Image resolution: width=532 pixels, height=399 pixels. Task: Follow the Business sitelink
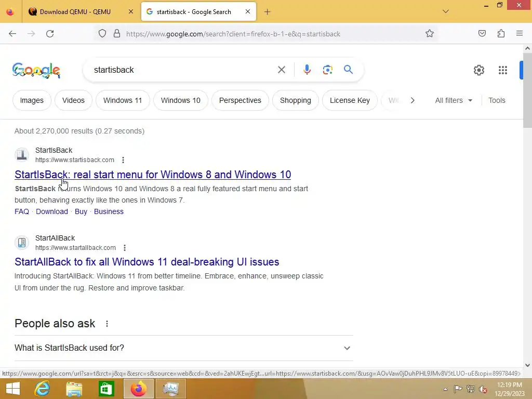[109, 212]
